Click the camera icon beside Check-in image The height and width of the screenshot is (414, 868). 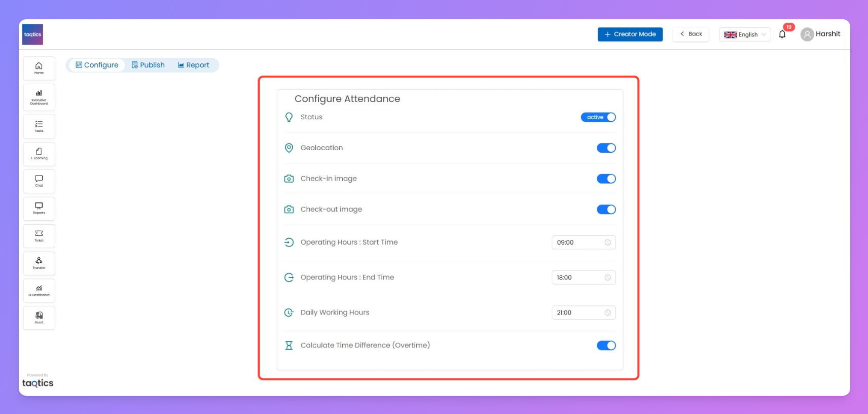[x=289, y=179]
